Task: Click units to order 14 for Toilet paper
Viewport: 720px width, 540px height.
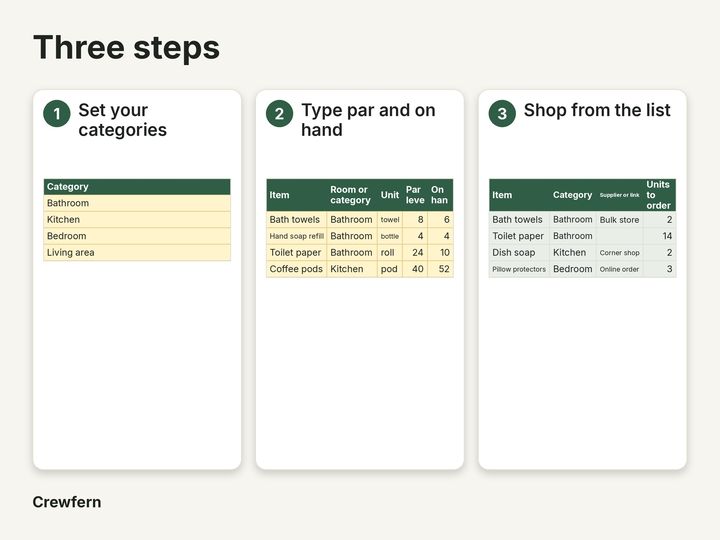Action: [x=659, y=236]
